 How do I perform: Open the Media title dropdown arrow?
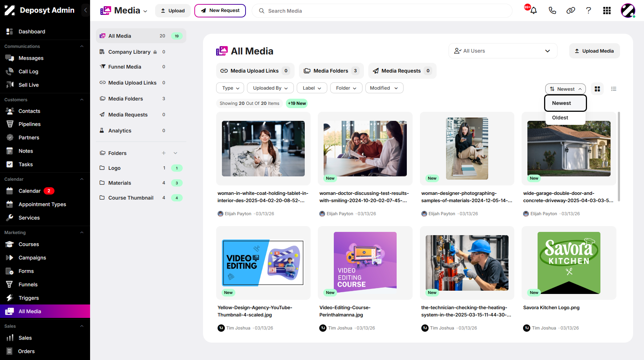click(145, 11)
